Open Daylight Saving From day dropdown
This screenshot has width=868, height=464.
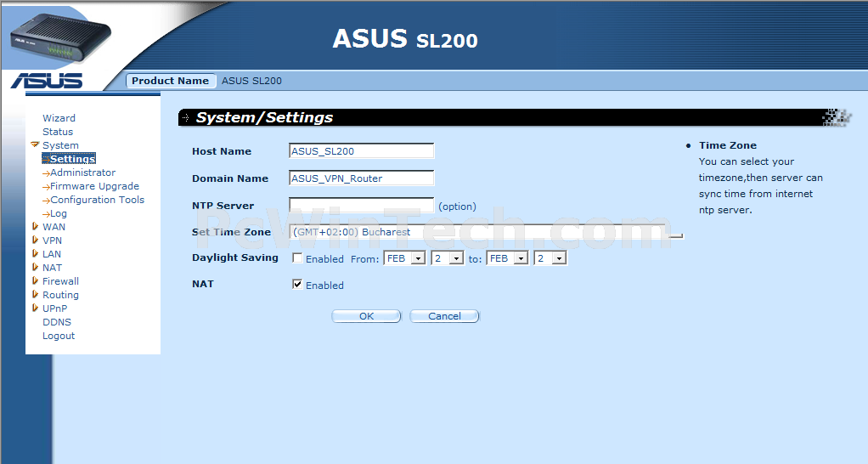(x=448, y=258)
